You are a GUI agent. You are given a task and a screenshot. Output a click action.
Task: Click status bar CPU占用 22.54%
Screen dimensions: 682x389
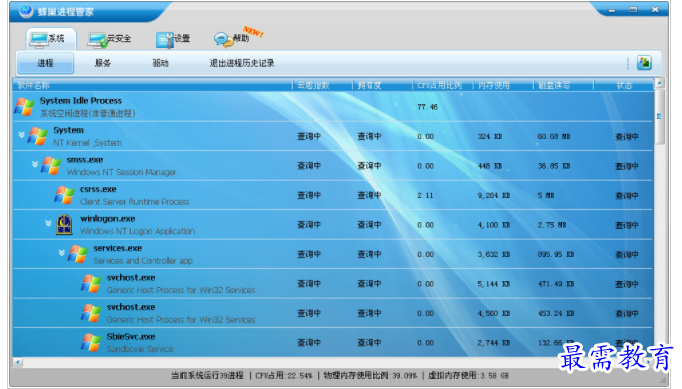tap(284, 376)
